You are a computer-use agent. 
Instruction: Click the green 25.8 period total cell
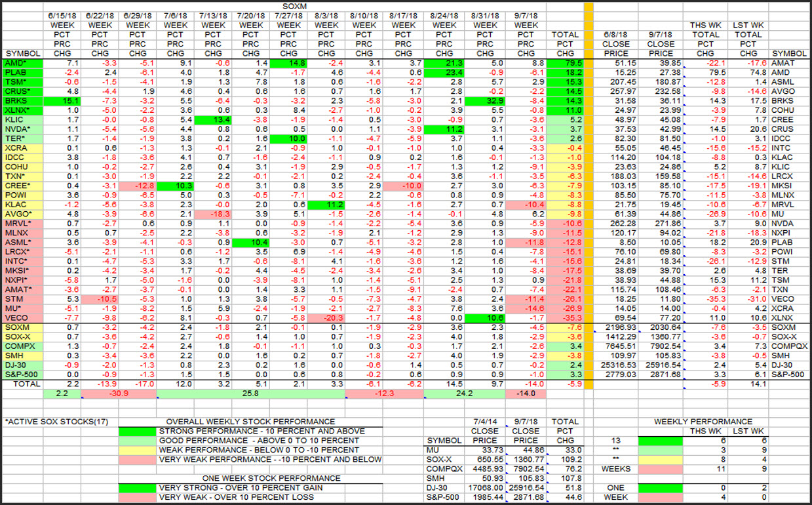click(252, 394)
